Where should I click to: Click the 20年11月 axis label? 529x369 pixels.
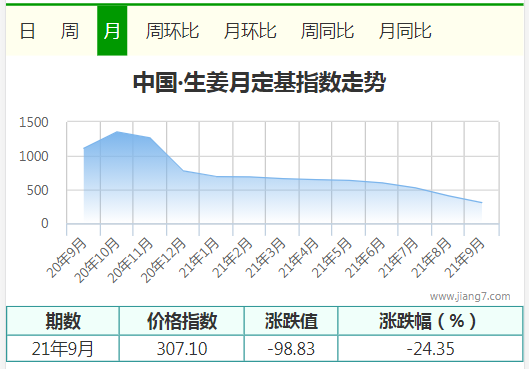131,260
